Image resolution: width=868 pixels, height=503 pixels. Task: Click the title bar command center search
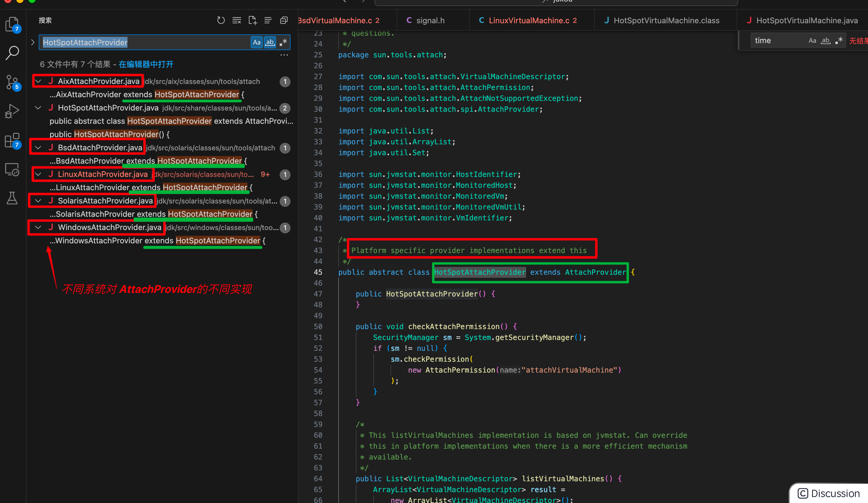click(x=556, y=2)
